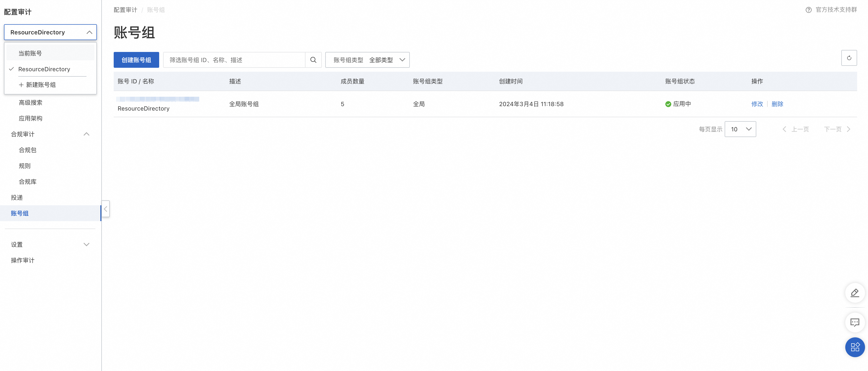Focus the account group filter search field
This screenshot has height=371, width=868.
pos(234,60)
